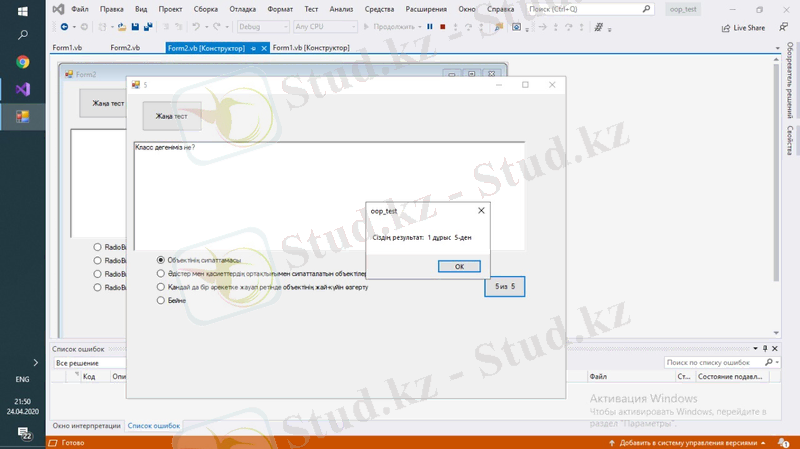
Task: Switch to the 'Окно интерпретации' tab
Action: coord(87,426)
